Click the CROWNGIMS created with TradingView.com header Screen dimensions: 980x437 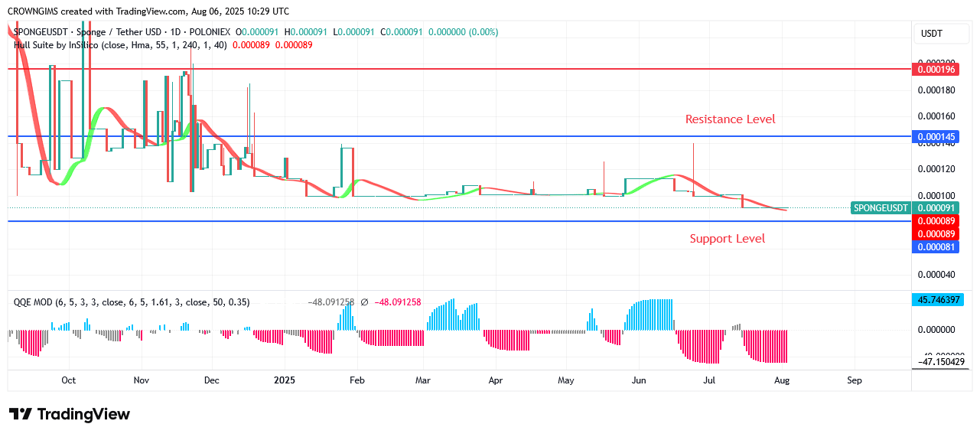tap(148, 11)
